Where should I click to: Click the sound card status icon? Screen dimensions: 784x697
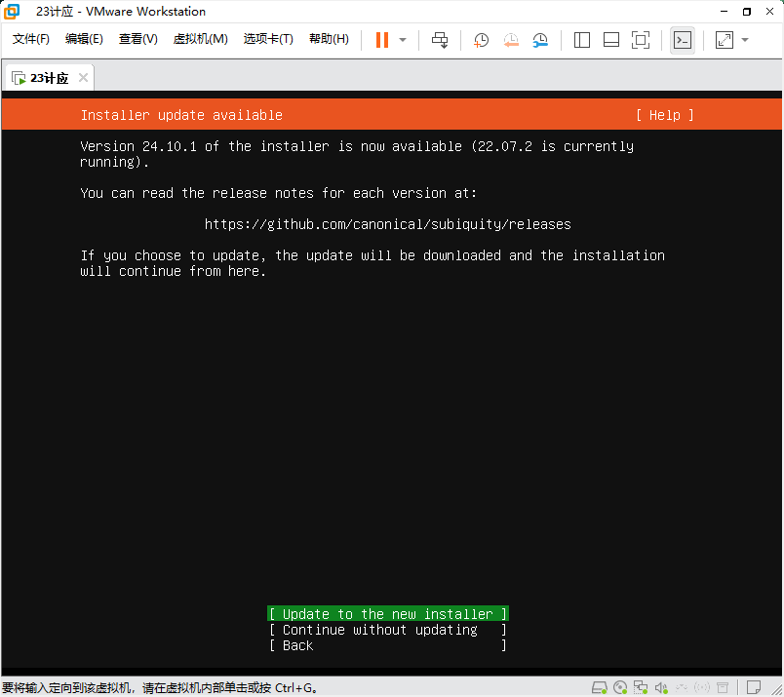coord(661,687)
